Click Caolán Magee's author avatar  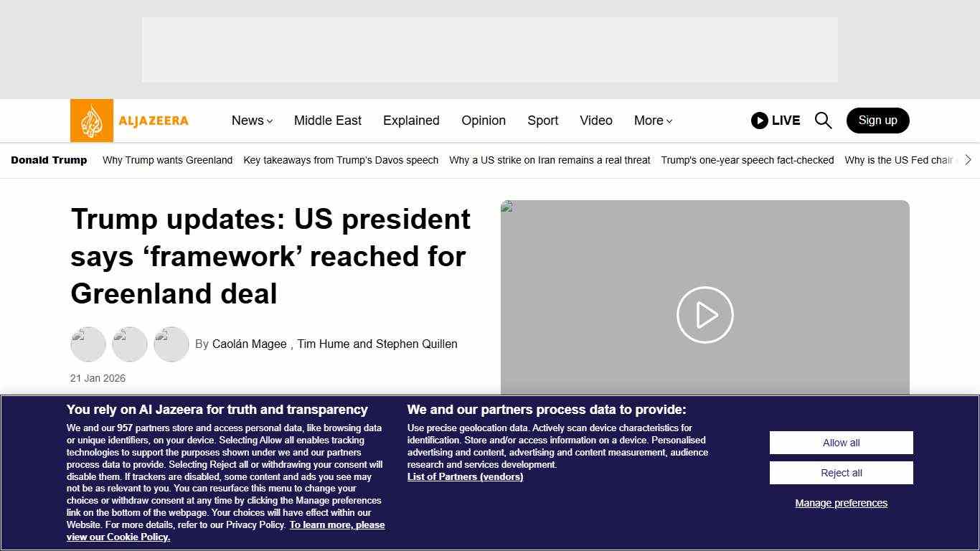[88, 344]
